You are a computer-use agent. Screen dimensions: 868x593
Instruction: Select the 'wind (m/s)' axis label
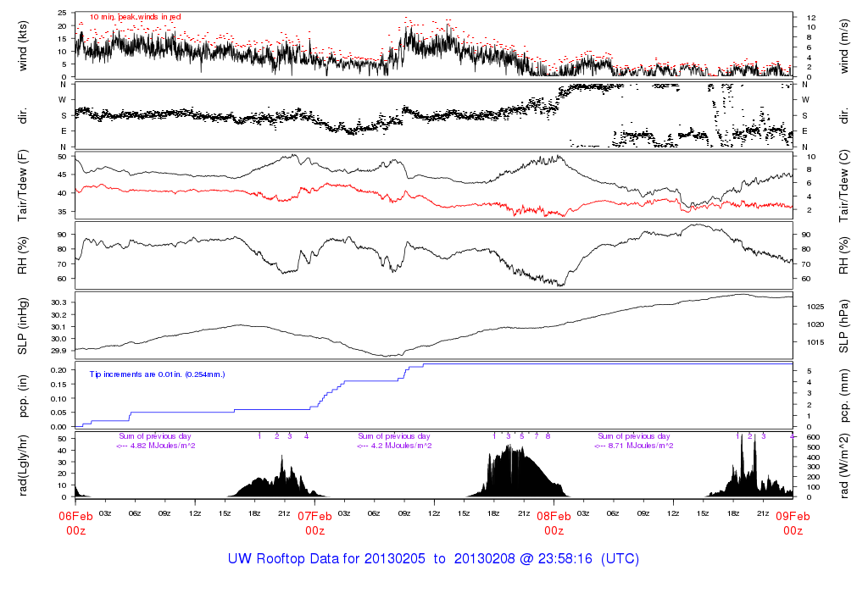(x=843, y=46)
